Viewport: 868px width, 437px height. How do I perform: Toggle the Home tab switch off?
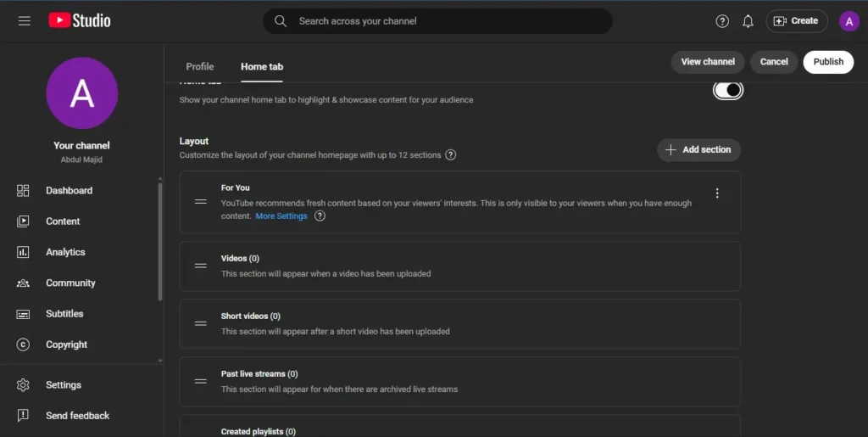point(728,90)
